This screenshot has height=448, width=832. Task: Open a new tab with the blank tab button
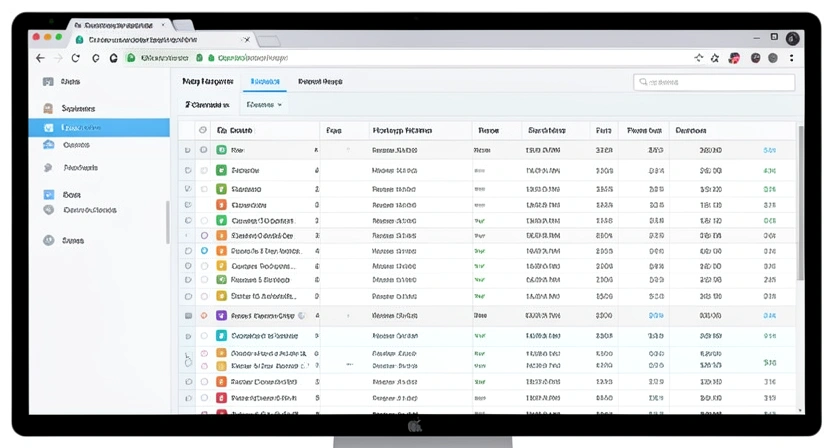click(x=268, y=41)
